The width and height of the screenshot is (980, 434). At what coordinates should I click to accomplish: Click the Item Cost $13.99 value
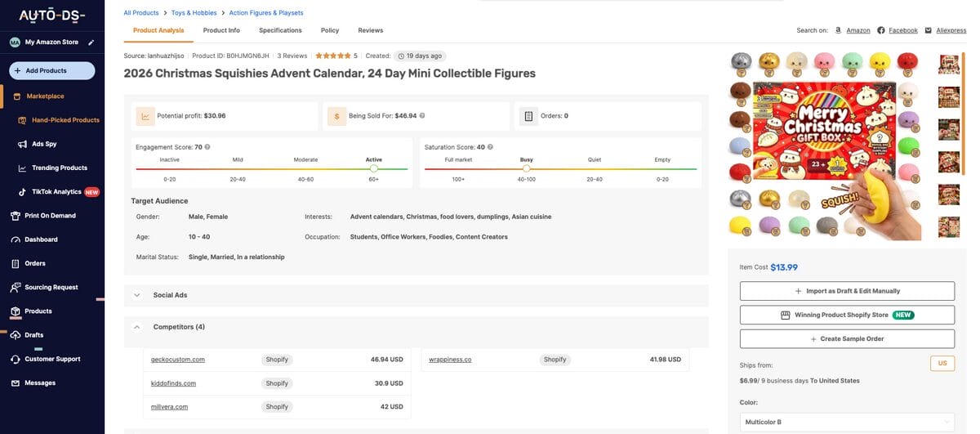tap(784, 267)
